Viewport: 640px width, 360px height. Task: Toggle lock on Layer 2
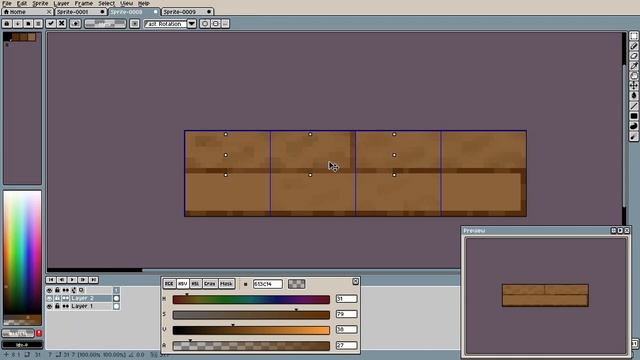point(57,298)
